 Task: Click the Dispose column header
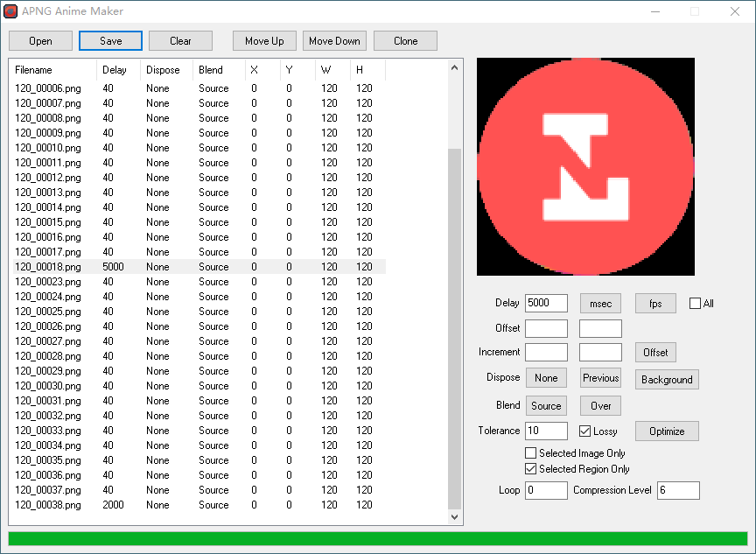(x=166, y=70)
